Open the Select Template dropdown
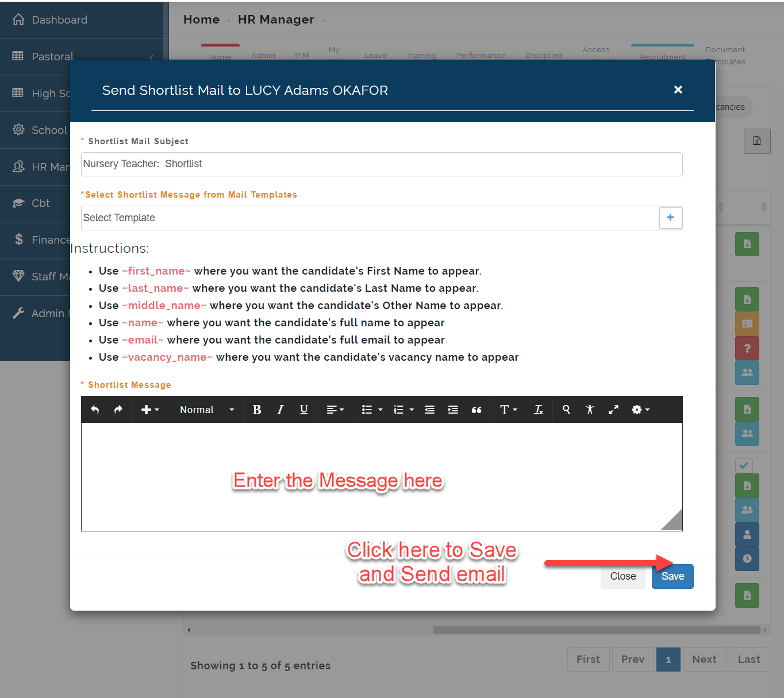 [370, 218]
